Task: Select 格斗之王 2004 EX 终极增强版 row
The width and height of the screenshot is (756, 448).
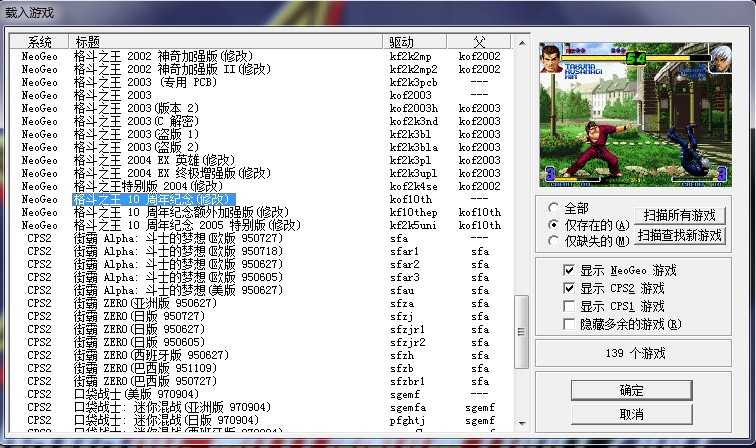Action: point(260,174)
